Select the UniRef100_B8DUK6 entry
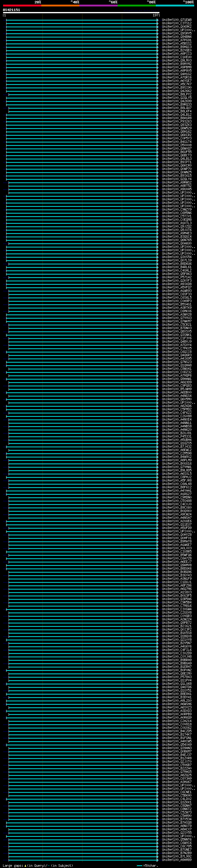This screenshot has height=868, width=197. pyautogui.click(x=177, y=568)
